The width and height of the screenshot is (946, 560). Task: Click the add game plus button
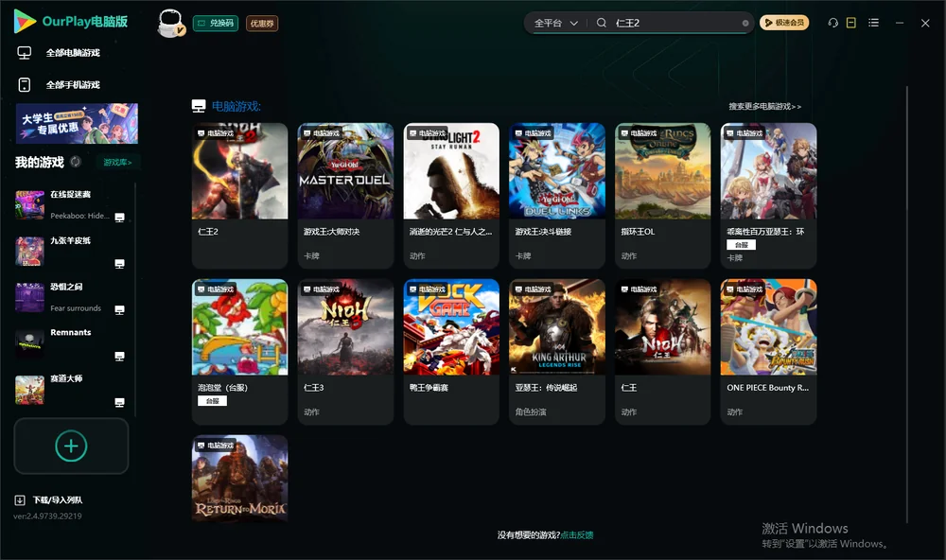71,446
